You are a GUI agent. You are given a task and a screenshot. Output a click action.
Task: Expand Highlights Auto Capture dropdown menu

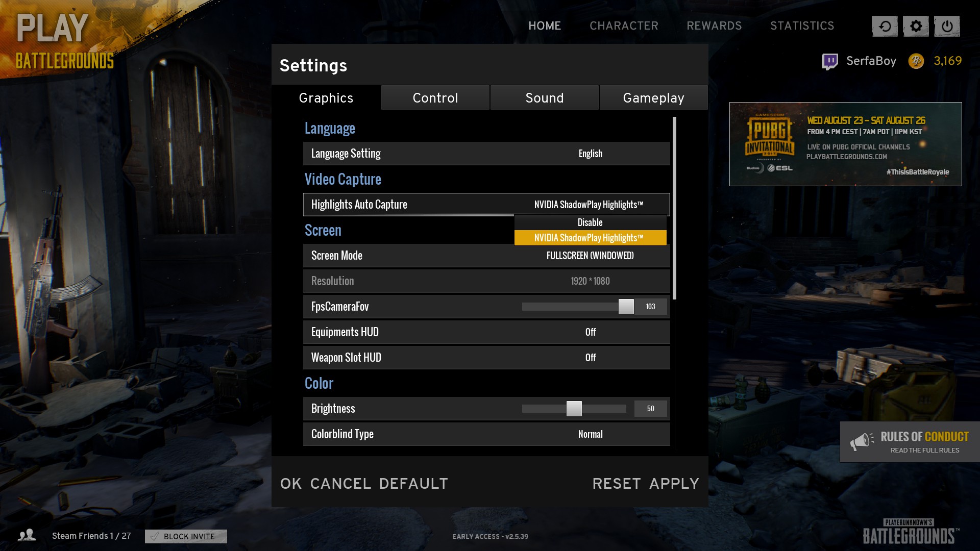590,204
